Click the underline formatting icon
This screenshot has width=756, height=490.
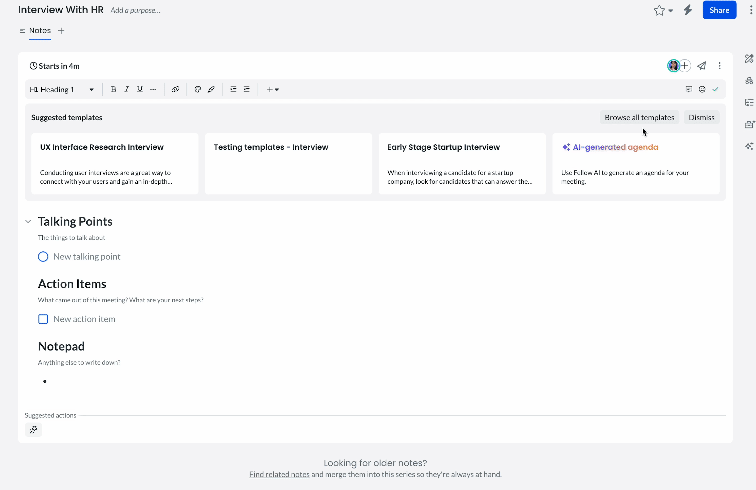click(139, 89)
